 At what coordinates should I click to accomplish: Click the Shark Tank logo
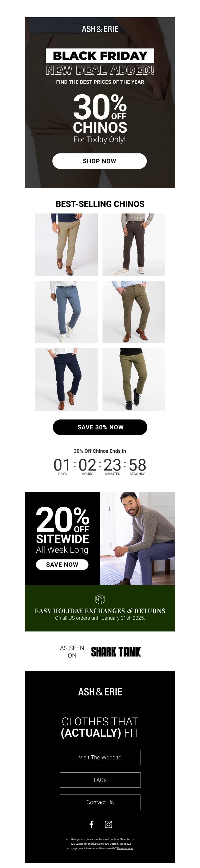click(116, 652)
